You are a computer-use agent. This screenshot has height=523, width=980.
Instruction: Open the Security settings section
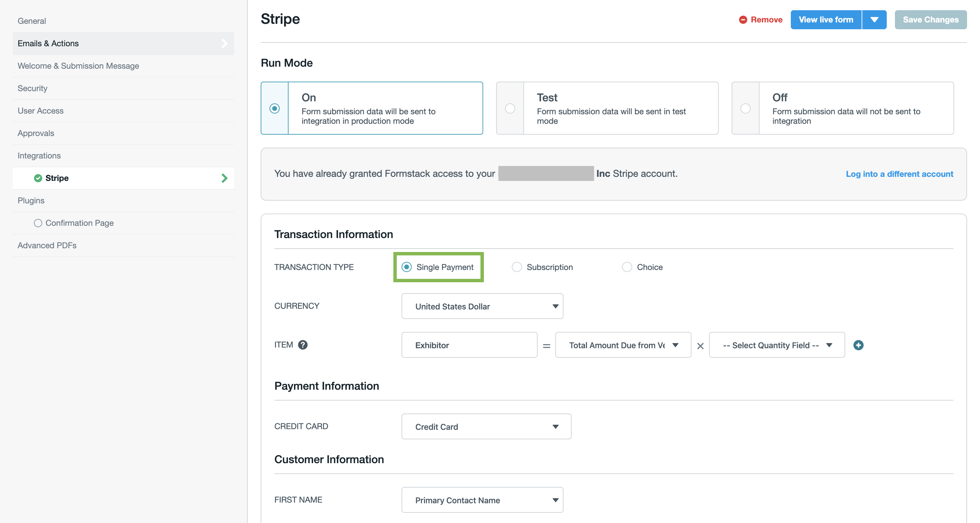click(32, 88)
